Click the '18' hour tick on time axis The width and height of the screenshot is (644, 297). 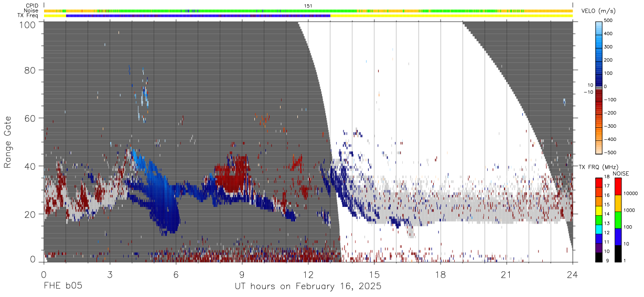pos(441,274)
